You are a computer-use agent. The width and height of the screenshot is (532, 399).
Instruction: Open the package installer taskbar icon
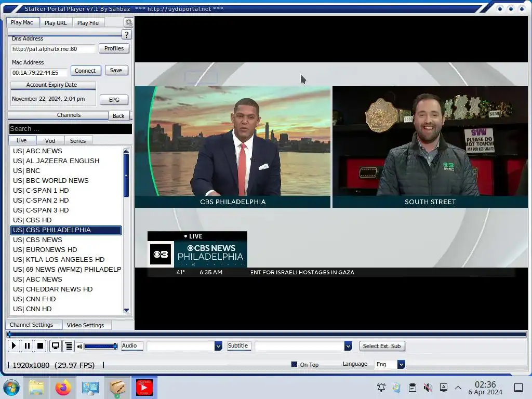click(117, 388)
